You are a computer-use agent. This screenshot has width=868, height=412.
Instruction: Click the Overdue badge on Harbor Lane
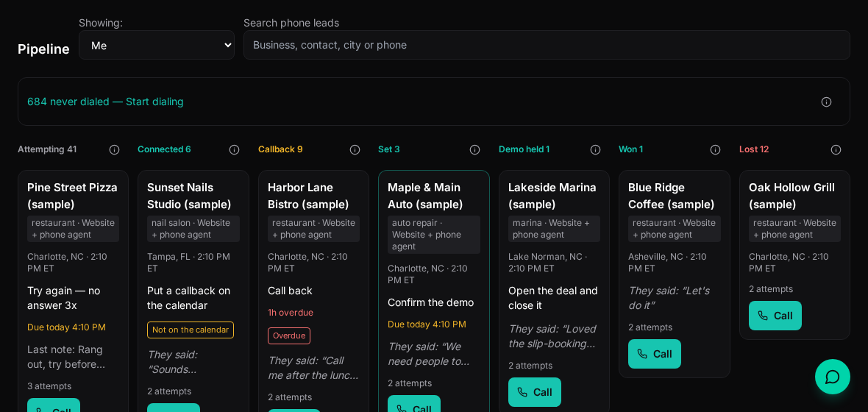(x=289, y=335)
